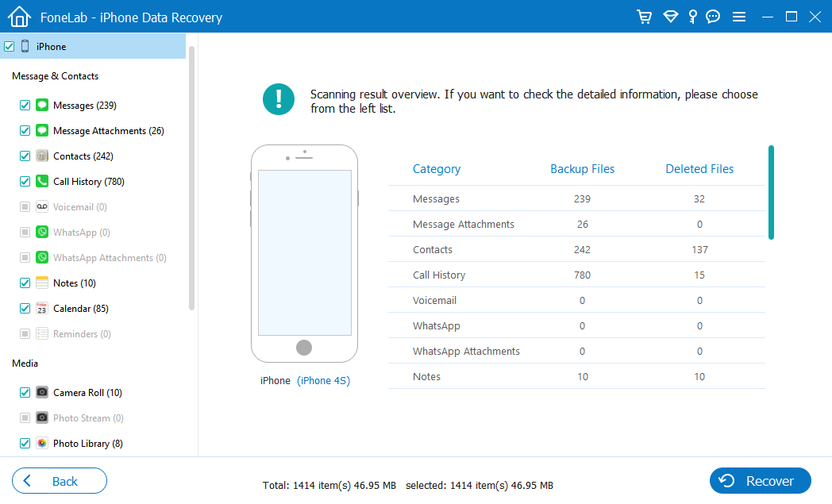Toggle the Call History checkbox
Viewport: 832px width, 504px height.
click(x=25, y=182)
